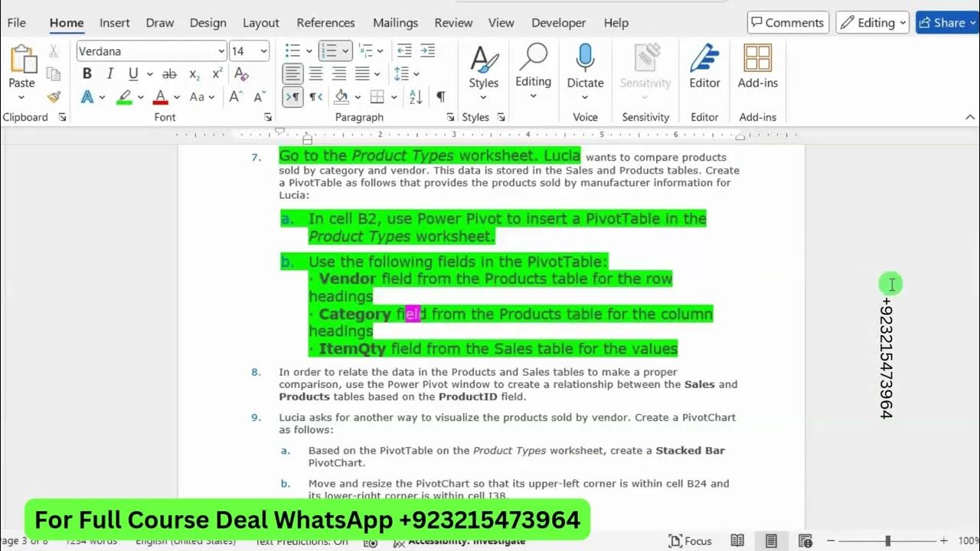This screenshot has width=980, height=551.
Task: Click the Share button
Action: (947, 23)
